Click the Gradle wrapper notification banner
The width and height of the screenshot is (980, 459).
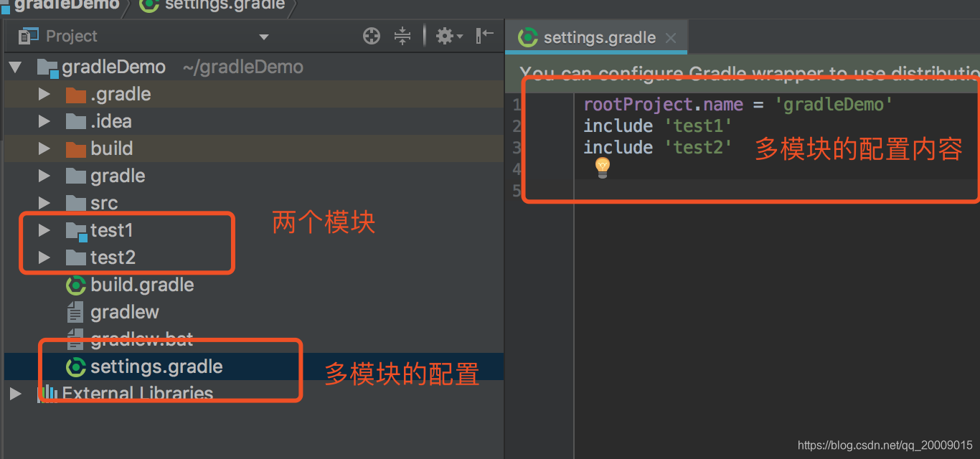[x=743, y=72]
